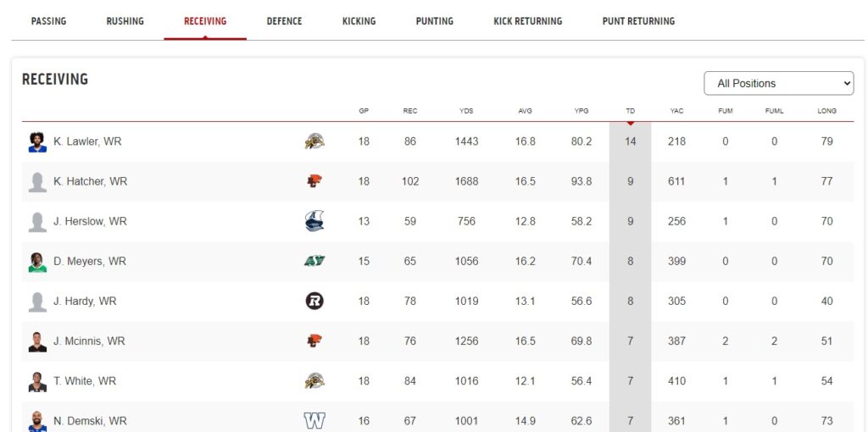Select the Kicking stats tab
Screen dimensions: 868x432
coord(359,21)
